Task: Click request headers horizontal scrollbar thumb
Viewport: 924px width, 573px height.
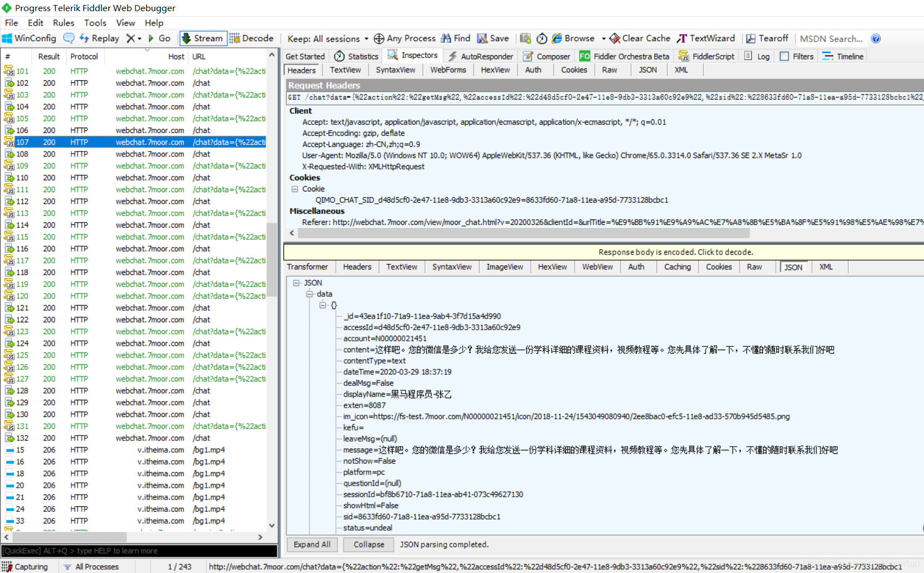Action: [x=524, y=233]
